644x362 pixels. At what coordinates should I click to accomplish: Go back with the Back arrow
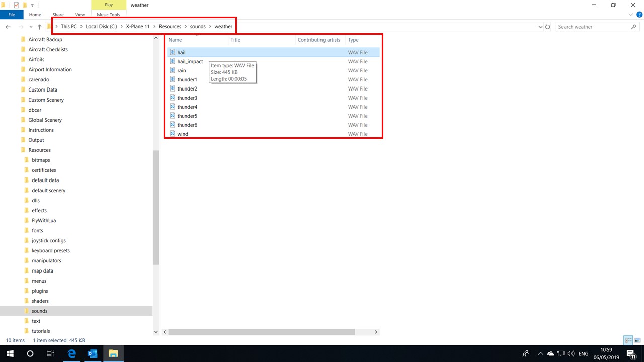tap(8, 27)
